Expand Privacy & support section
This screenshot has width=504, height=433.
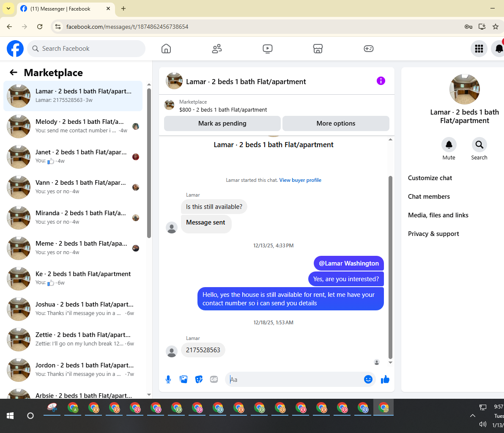coord(433,234)
